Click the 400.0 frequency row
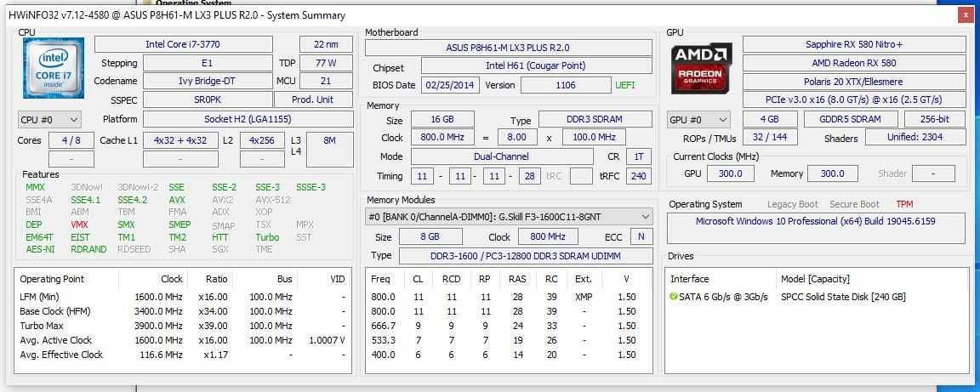Screen dimensions: 980x392 coord(508,355)
